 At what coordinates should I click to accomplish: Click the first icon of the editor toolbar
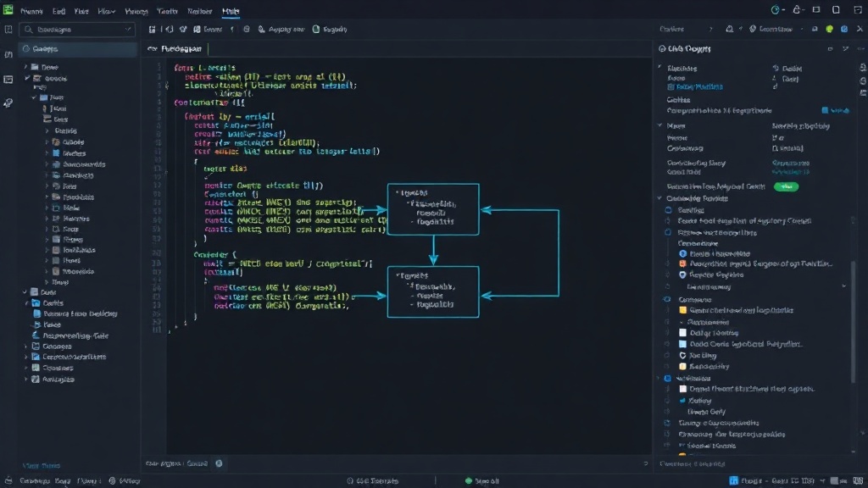click(x=153, y=30)
